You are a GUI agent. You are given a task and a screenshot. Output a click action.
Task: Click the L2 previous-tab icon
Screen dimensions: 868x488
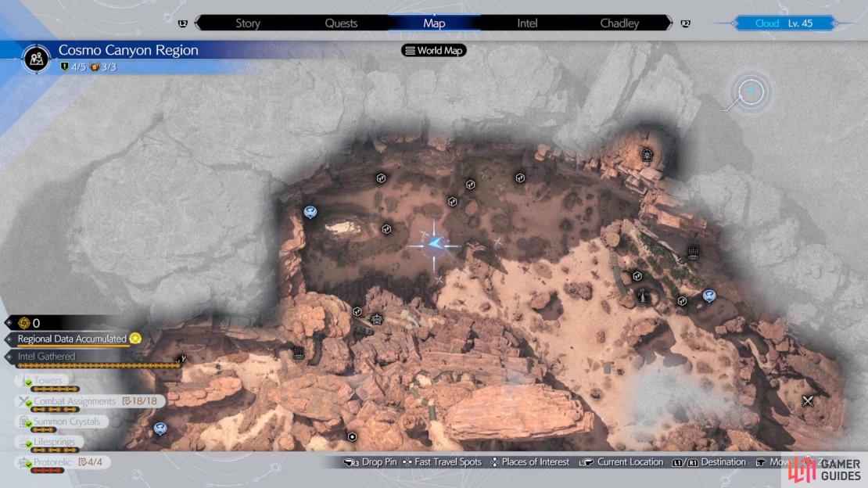tap(183, 23)
